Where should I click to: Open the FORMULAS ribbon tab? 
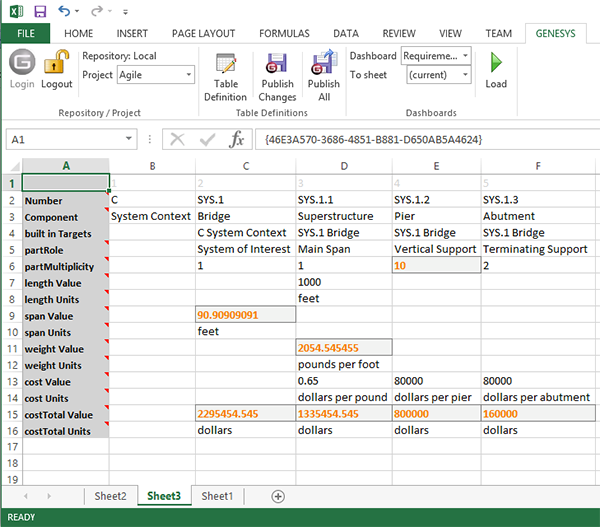284,33
